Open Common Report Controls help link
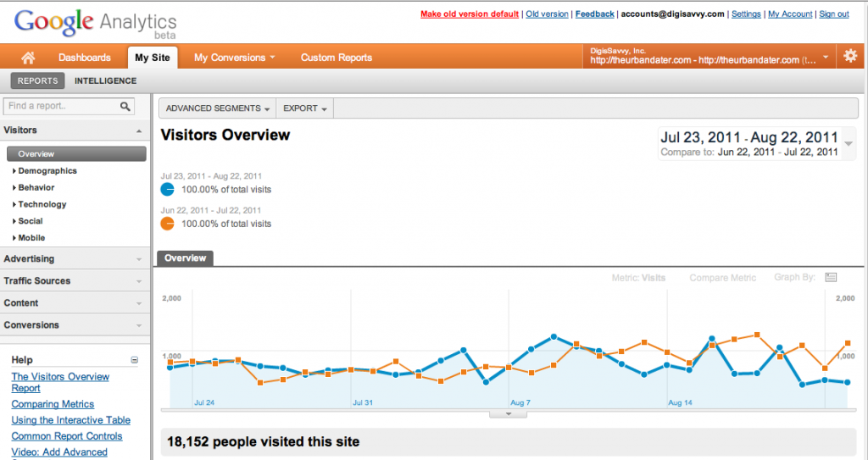This screenshot has height=460, width=868. point(67,436)
